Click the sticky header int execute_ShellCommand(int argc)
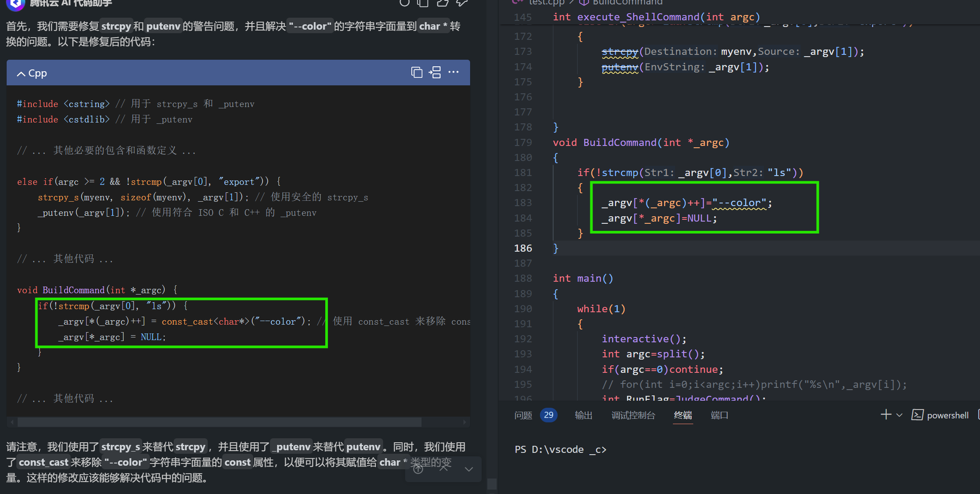Viewport: 980px width, 494px height. pos(656,17)
